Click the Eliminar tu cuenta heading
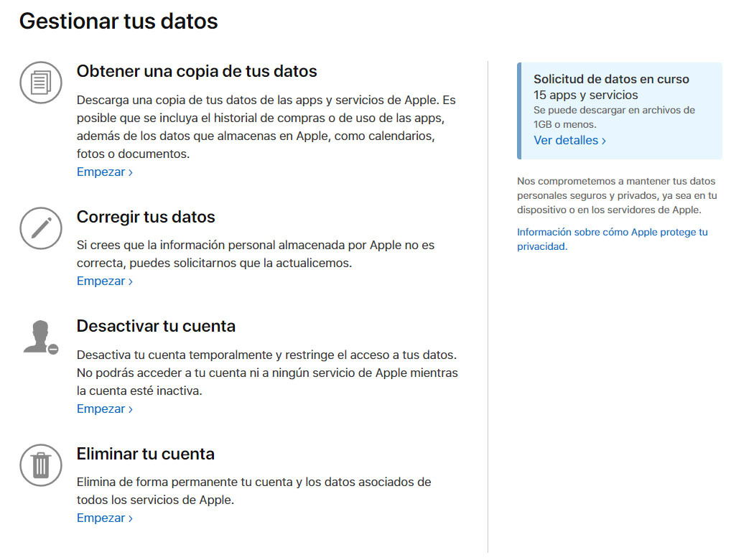731x560 pixels. 146,454
